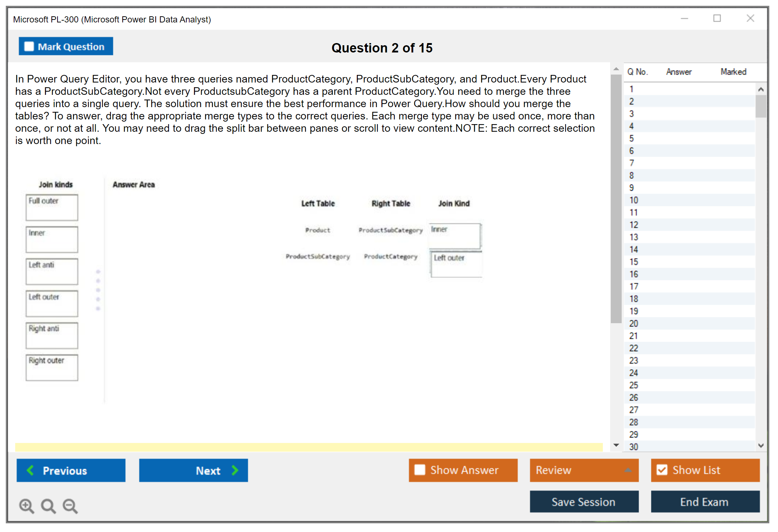Viewport: 778px width, 532px height.
Task: Select question 10 in the list
Action: click(634, 200)
